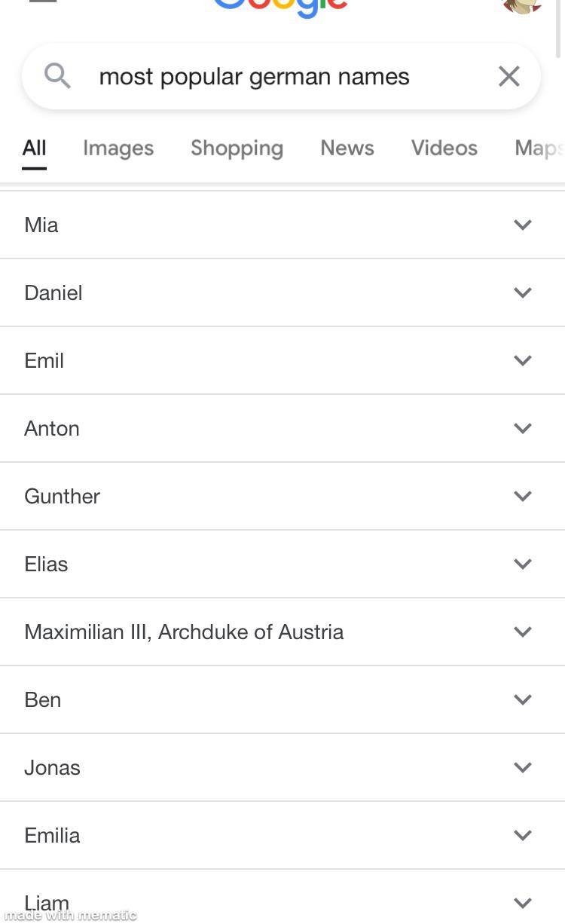Click the Google logo

tap(280, 8)
